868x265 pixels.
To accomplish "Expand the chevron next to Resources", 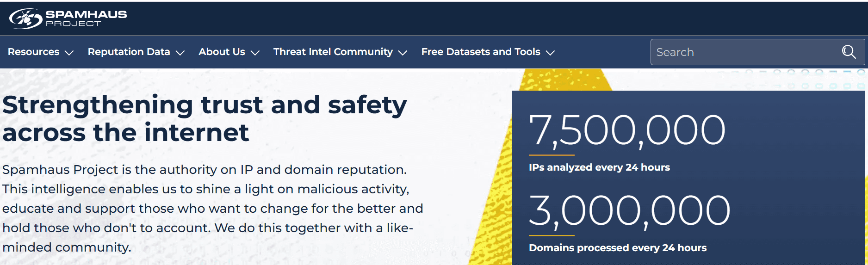I will click(69, 53).
